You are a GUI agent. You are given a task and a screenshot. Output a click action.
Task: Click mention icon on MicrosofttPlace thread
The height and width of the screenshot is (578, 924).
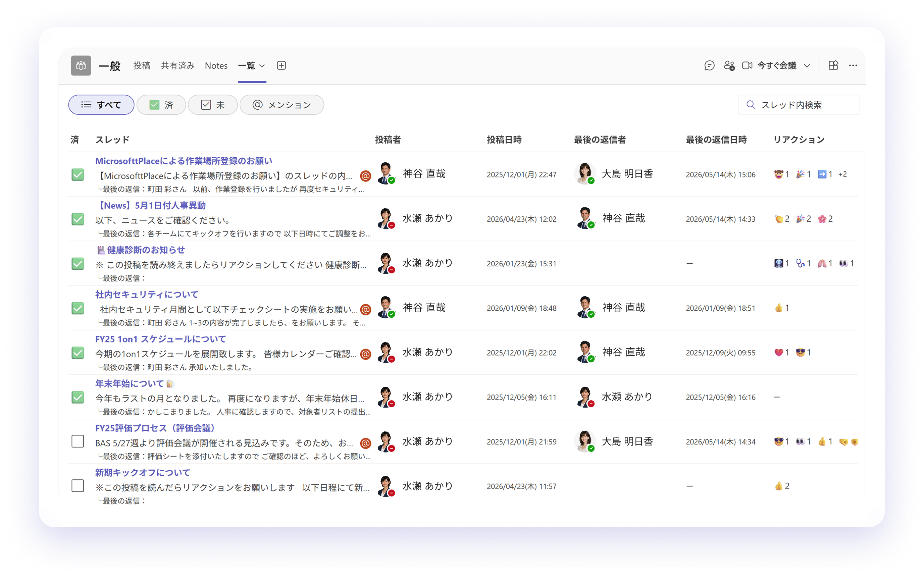365,176
